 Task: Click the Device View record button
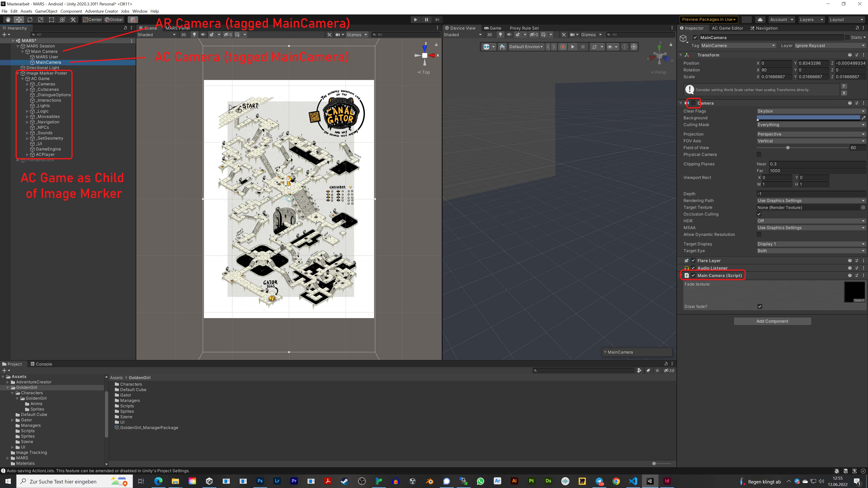click(563, 47)
